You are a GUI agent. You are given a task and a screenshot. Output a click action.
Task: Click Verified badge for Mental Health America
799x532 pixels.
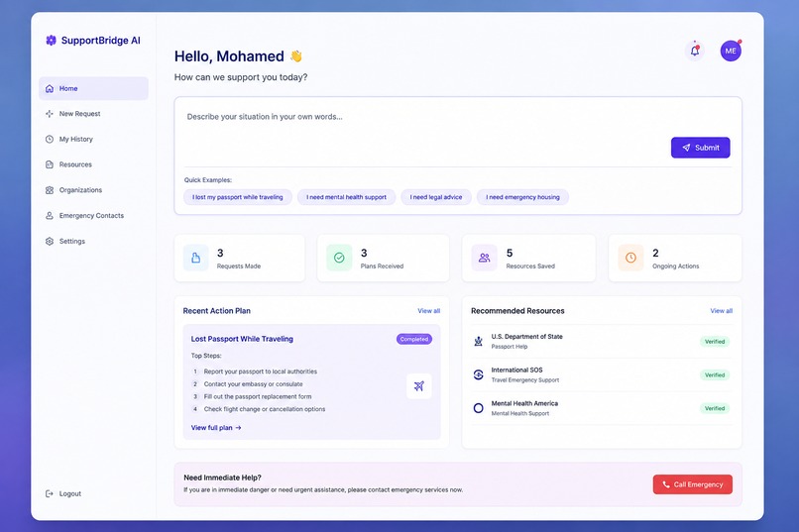point(715,408)
